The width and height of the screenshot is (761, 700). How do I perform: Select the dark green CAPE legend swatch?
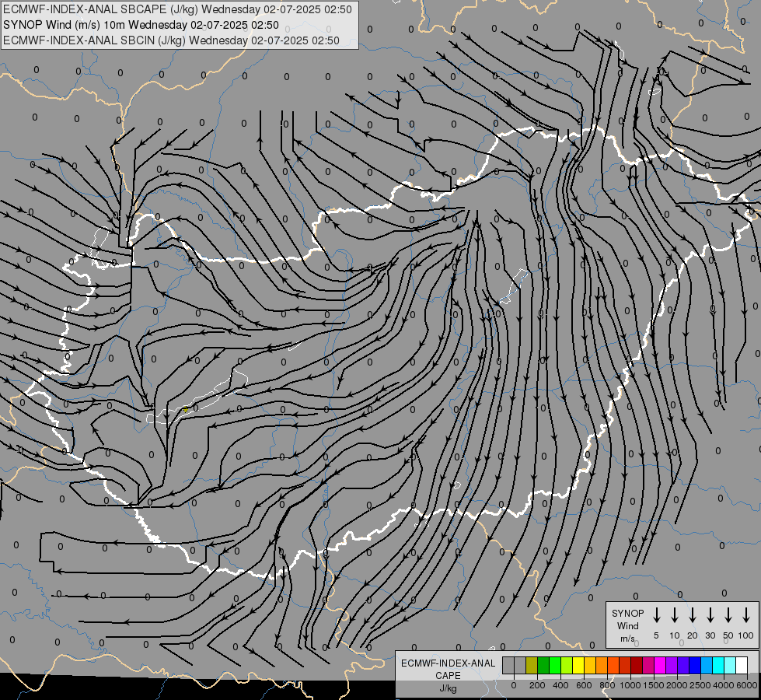point(543,665)
